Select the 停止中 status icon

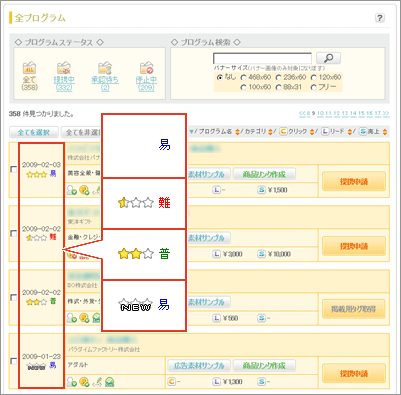pos(146,68)
